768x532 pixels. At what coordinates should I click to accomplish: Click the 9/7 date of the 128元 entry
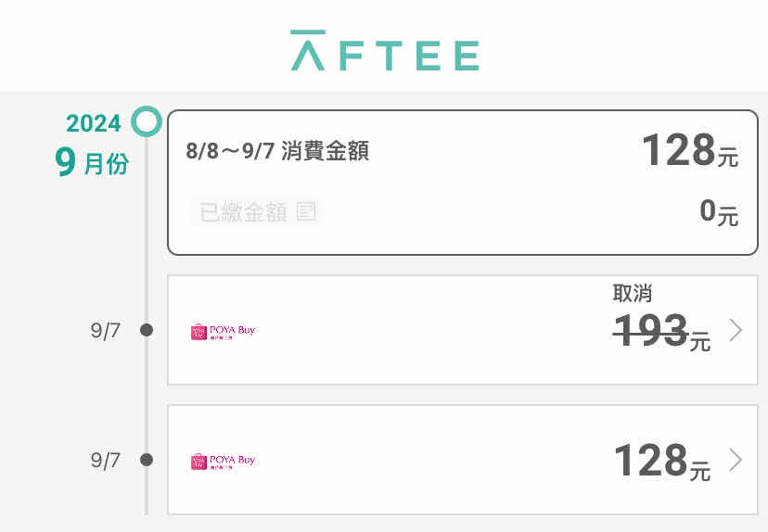[106, 461]
